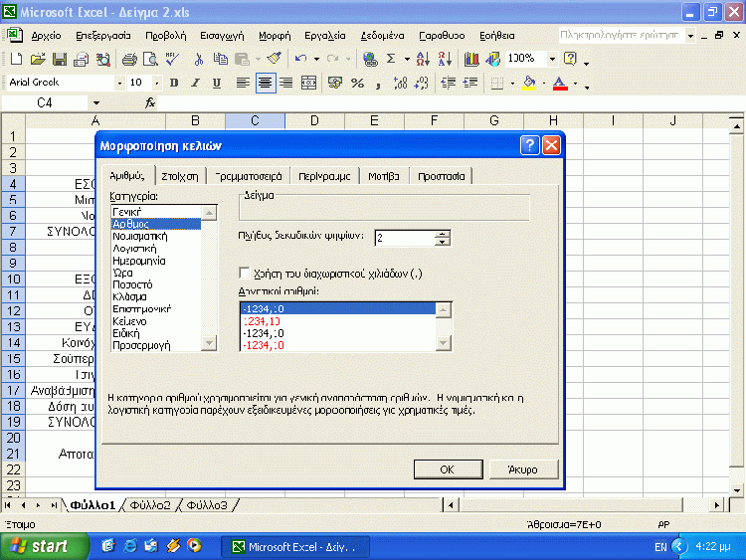Click the Print icon in toolbar
746x560 pixels.
[x=129, y=59]
